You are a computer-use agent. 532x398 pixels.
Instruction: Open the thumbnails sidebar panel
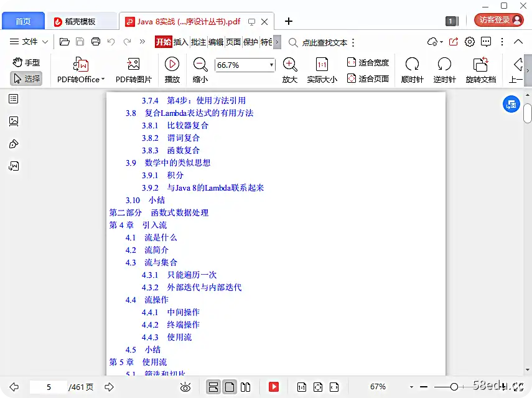click(14, 121)
